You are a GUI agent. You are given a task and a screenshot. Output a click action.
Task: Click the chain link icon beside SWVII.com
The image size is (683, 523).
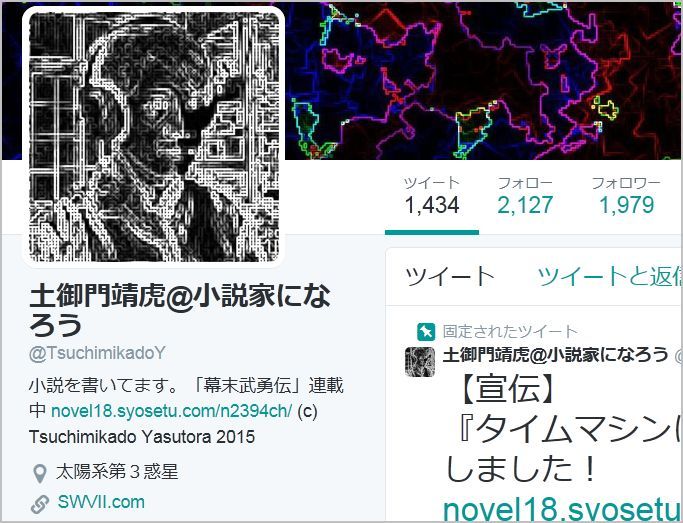[40, 504]
